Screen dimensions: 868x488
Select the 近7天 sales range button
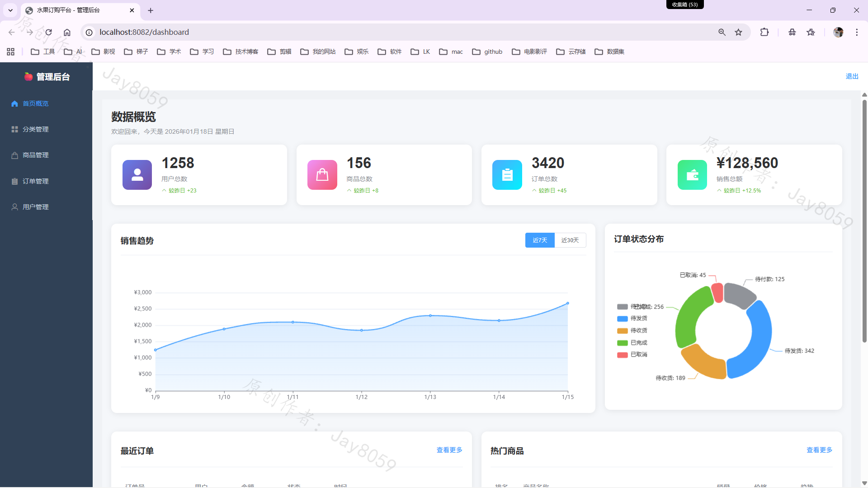(540, 240)
